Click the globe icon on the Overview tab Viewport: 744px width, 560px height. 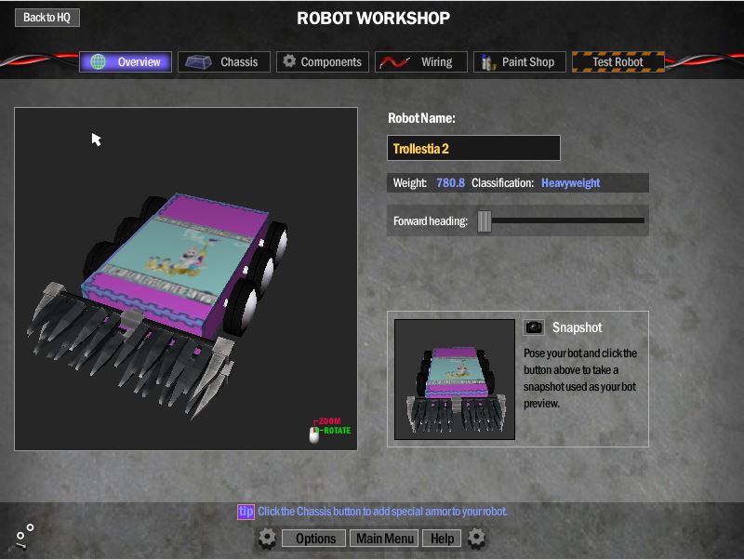tap(98, 62)
